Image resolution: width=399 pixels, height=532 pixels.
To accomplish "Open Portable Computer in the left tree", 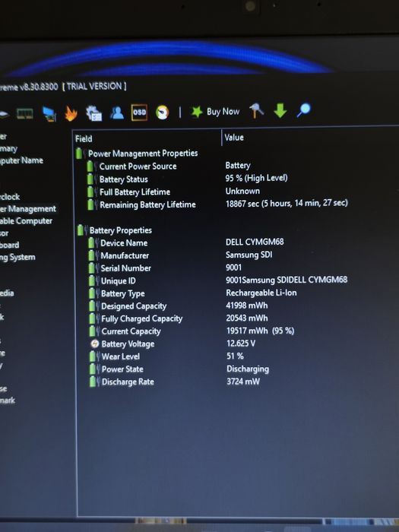I will [26, 221].
